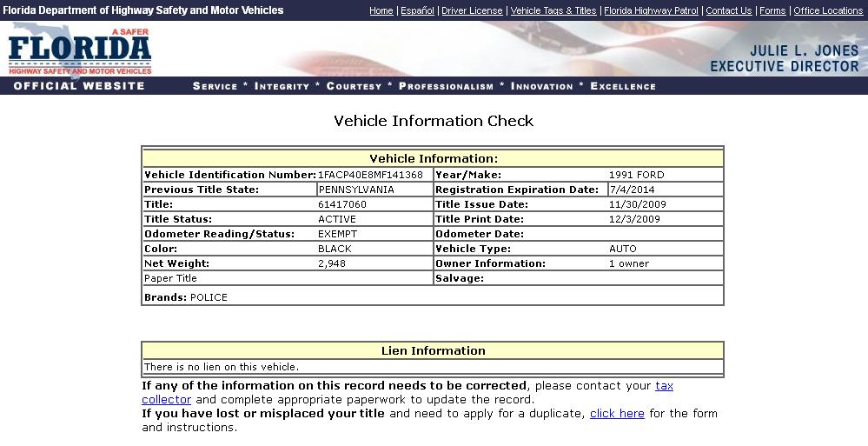Click the Vehicle Identification Number label
Screen dimensions: 868x446
[x=230, y=175]
